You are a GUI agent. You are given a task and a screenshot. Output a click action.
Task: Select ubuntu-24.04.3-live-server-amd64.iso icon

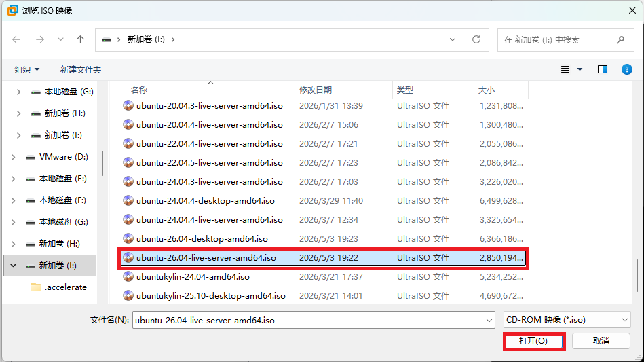[x=128, y=181]
